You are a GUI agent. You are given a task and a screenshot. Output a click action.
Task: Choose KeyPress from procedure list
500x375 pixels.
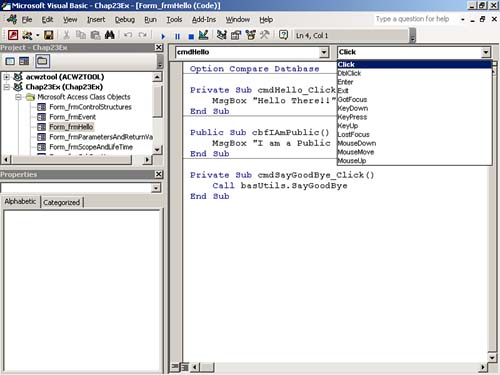pos(414,117)
